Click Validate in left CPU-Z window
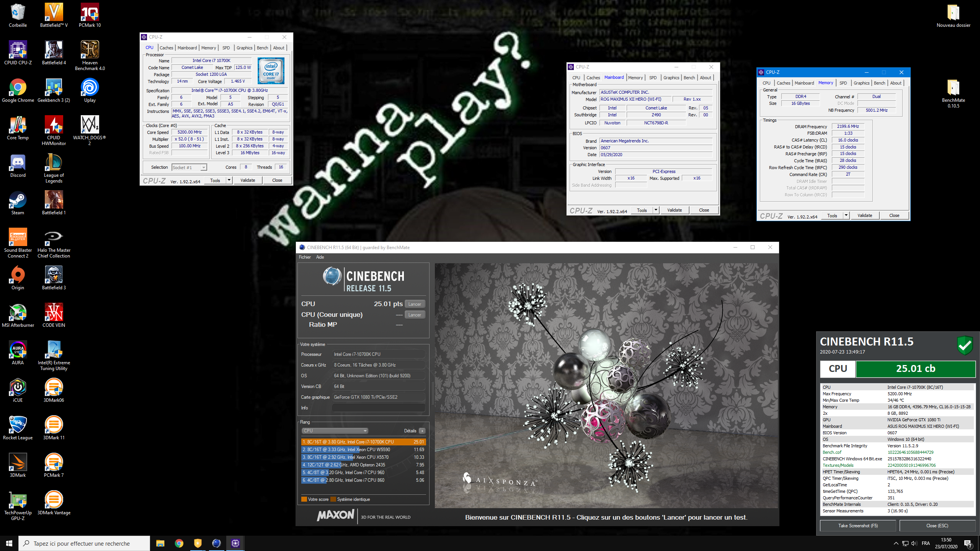Screen dimensions: 980x551 coord(248,180)
